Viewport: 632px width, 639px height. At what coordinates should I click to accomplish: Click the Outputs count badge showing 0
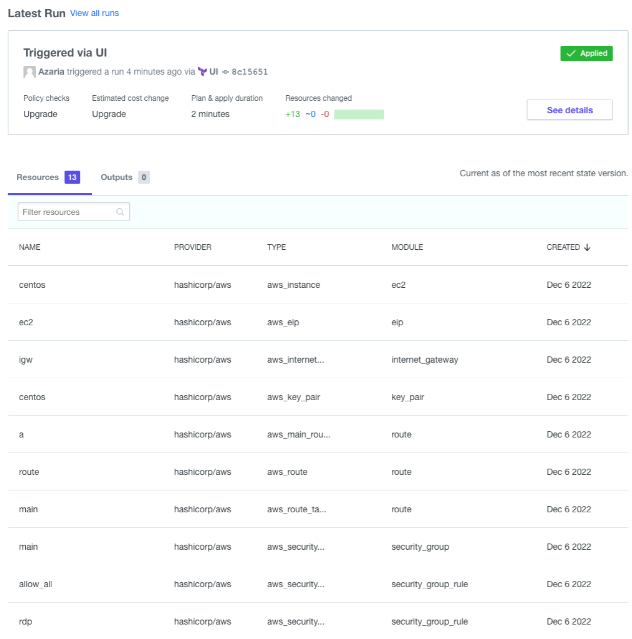click(144, 177)
